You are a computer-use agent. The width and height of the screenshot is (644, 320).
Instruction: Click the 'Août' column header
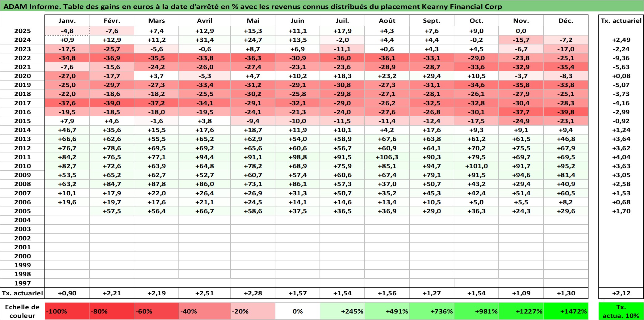[x=387, y=21]
